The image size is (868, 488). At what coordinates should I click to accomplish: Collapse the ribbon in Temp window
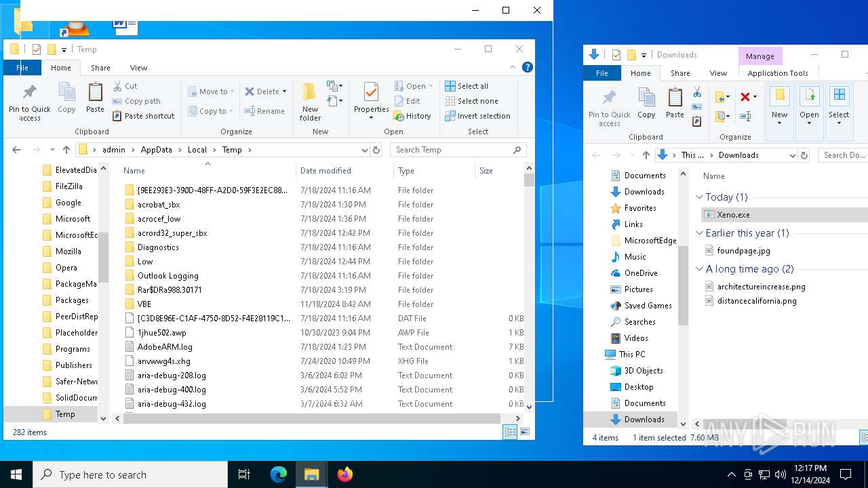tap(513, 67)
